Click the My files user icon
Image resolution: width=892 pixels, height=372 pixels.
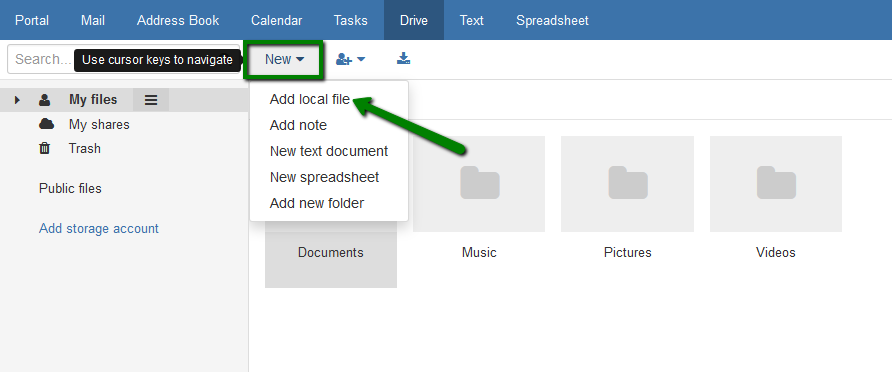[x=44, y=100]
